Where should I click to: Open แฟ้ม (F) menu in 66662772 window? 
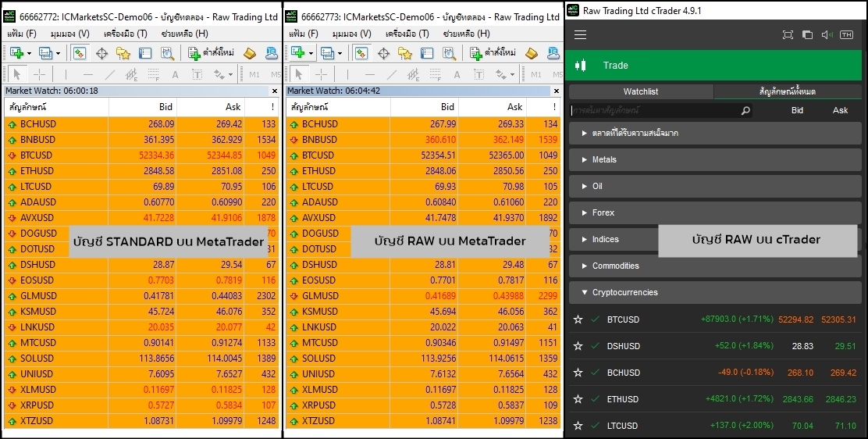(22, 34)
